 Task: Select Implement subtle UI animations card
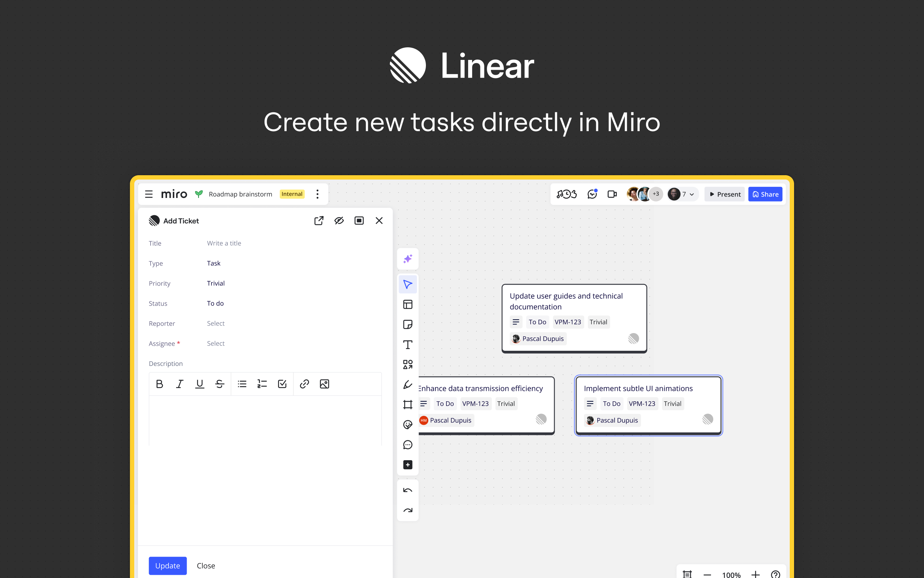tap(648, 405)
